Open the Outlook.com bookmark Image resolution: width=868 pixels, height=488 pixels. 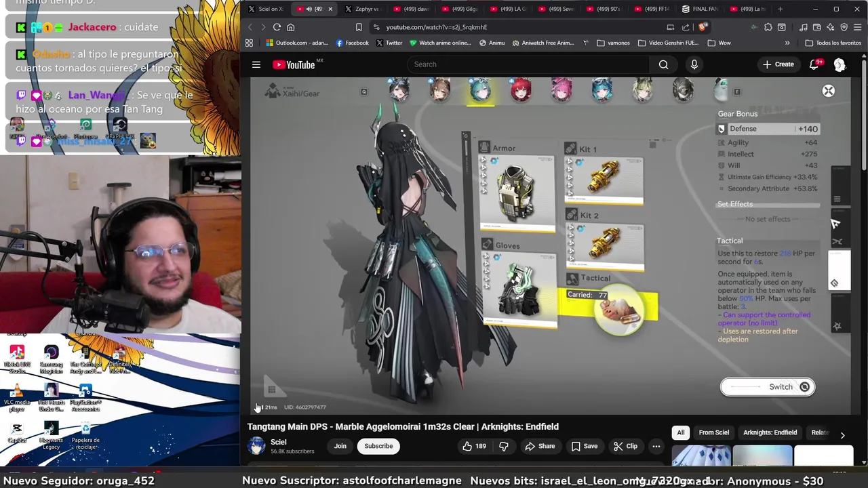(297, 43)
